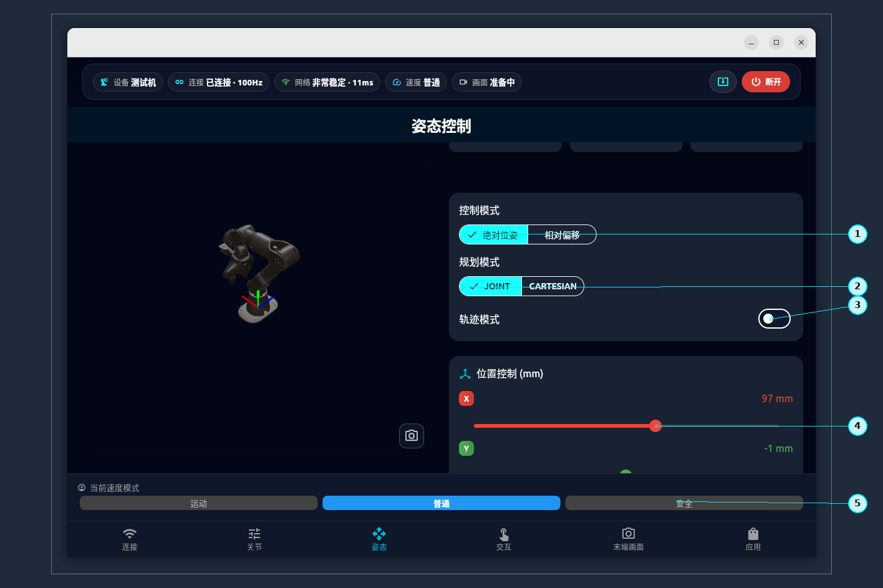Click the 断开 disconnect button

(766, 82)
